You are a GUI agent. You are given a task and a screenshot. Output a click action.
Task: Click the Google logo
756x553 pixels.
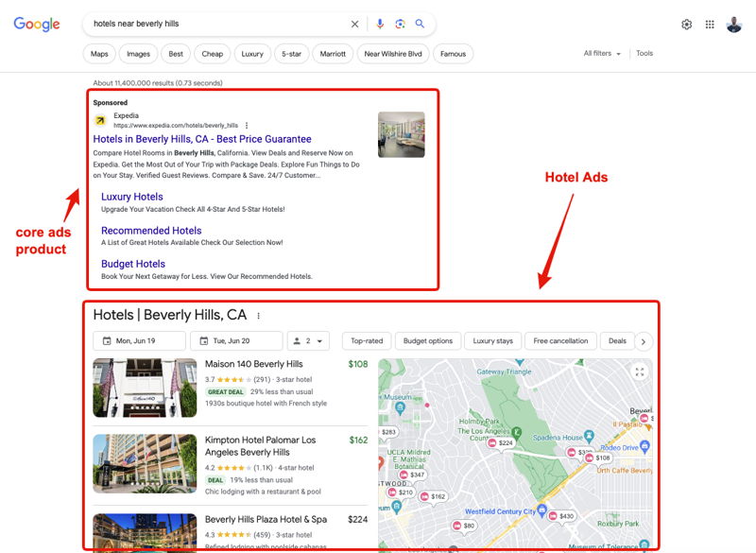click(37, 25)
